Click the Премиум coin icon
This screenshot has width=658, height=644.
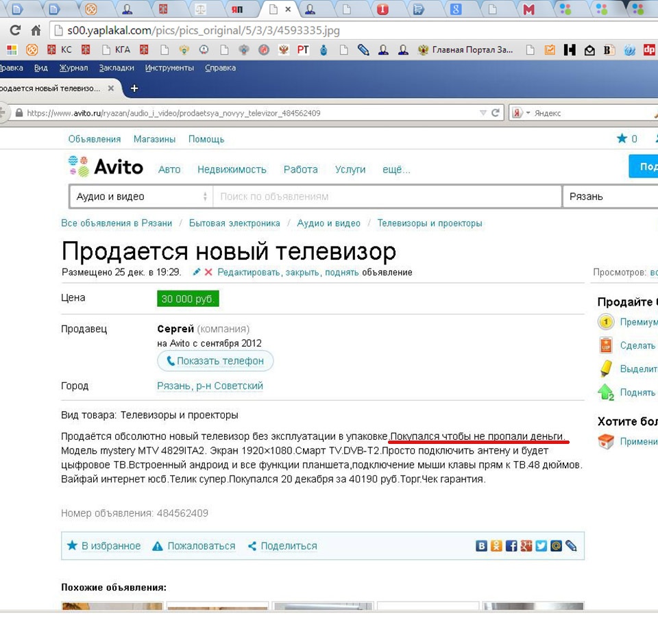(x=605, y=322)
